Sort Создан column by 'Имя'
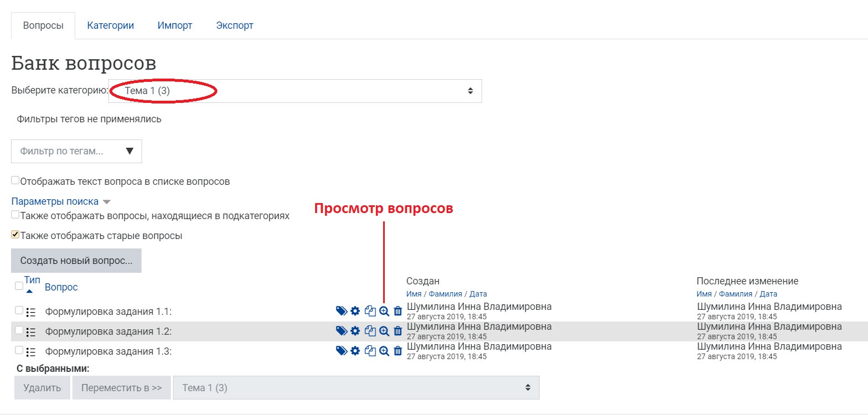Image resolution: width=868 pixels, height=415 pixels. point(414,294)
